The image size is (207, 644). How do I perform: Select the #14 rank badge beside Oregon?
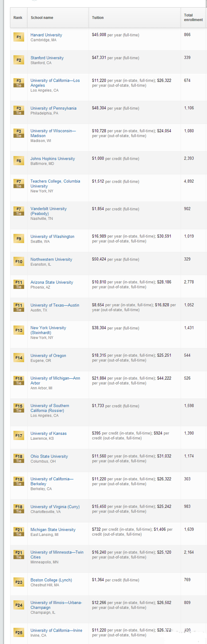[x=19, y=358]
